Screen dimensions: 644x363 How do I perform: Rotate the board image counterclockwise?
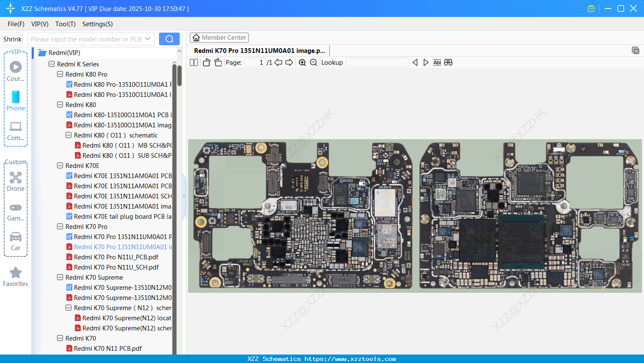[x=206, y=62]
